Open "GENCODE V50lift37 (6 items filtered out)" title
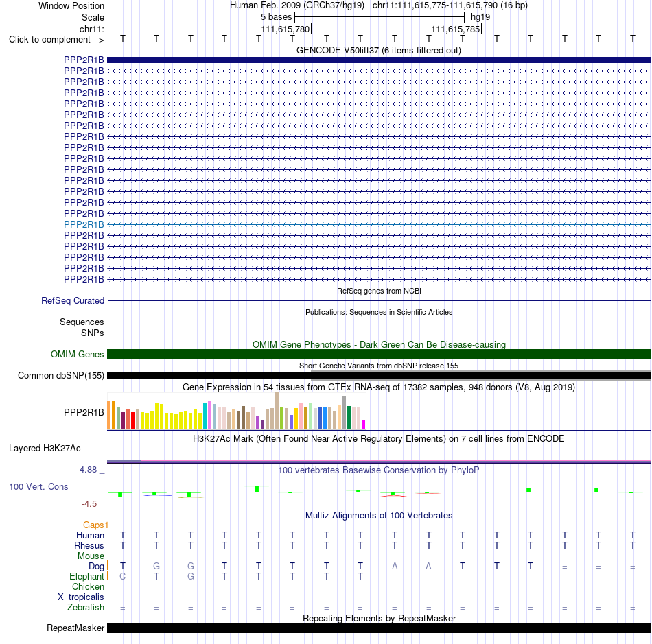652x644 pixels. (x=379, y=50)
